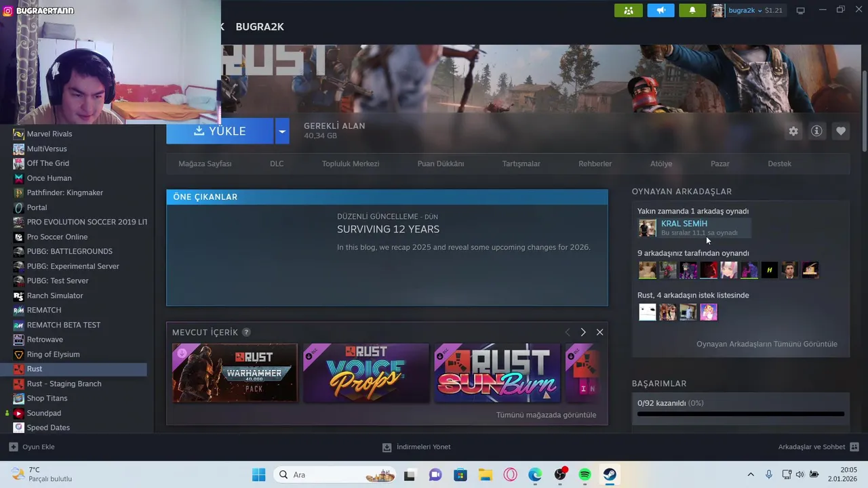Add Rust to favorites heart icon
This screenshot has width=868, height=488.
(x=841, y=131)
